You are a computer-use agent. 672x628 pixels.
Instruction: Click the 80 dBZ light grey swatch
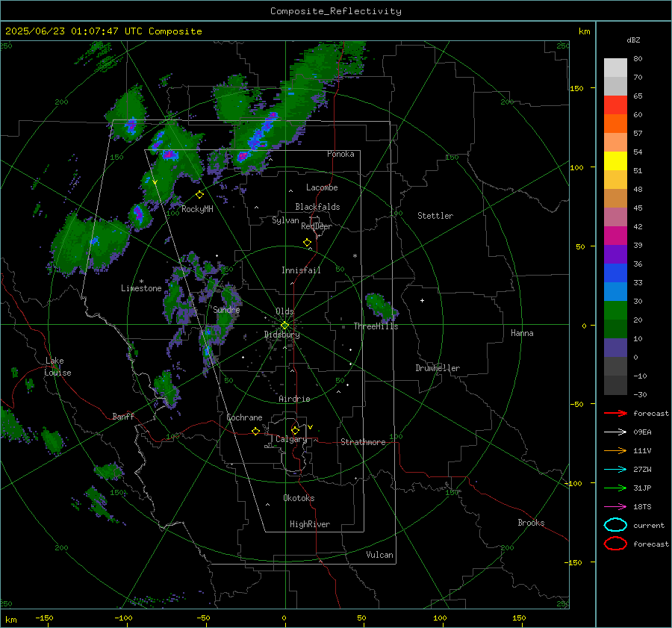tap(615, 67)
